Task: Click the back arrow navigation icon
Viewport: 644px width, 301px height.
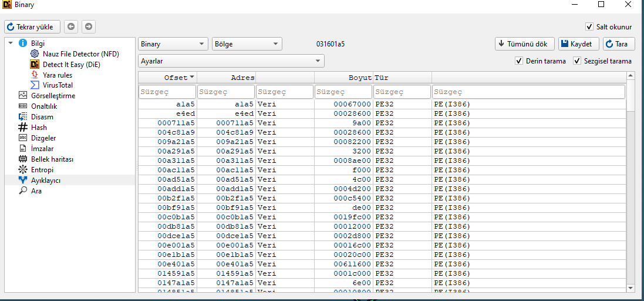Action: [x=71, y=26]
